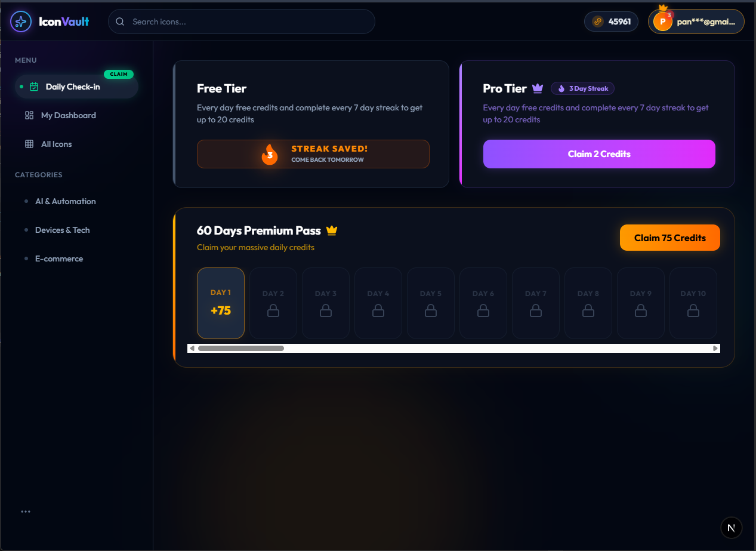
Task: Click the Day 6 lock icon
Action: tap(483, 310)
